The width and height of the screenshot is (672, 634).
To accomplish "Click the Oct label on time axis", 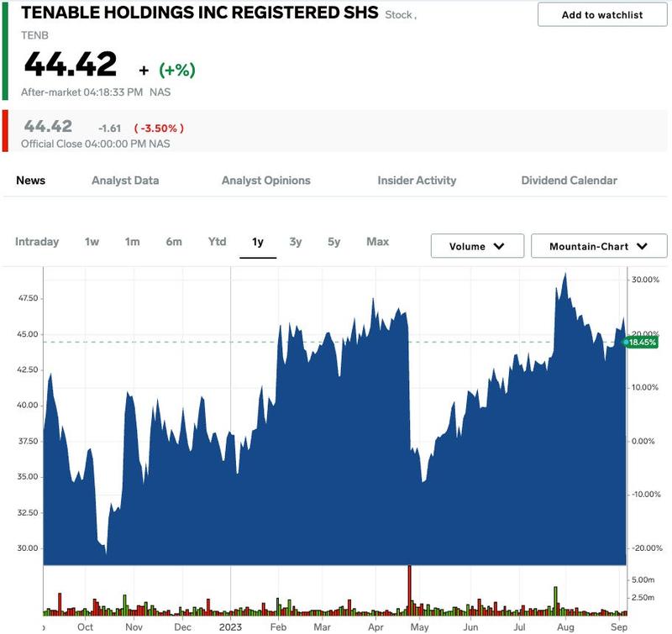I will point(86,627).
